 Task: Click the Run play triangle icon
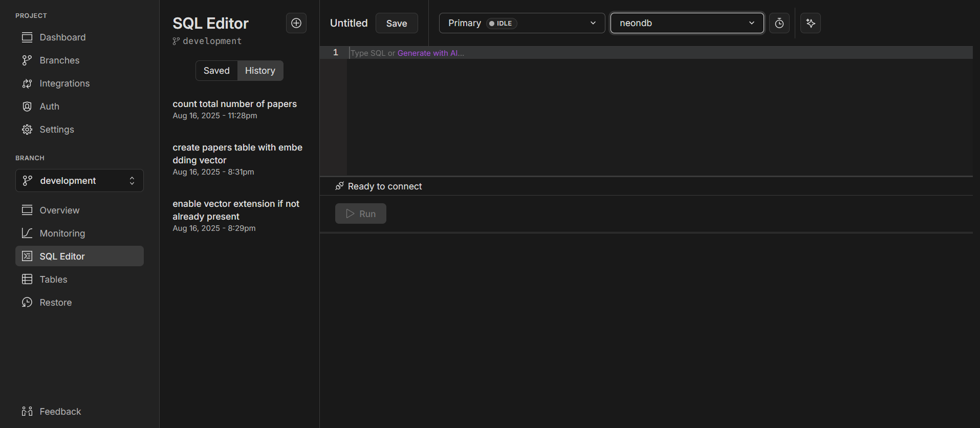350,213
